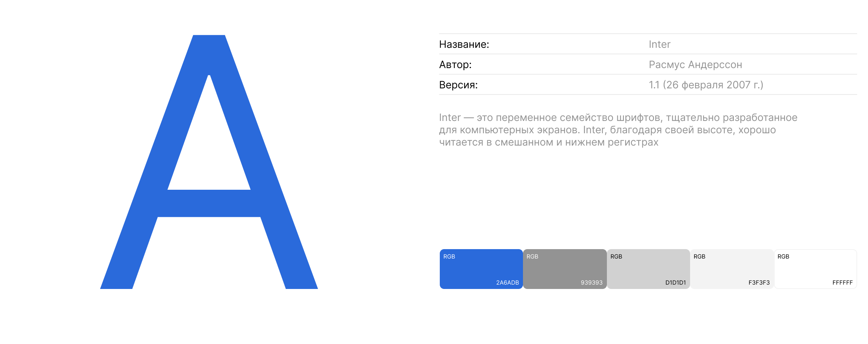The width and height of the screenshot is (868, 344).
Task: Click the "Название:" label
Action: [464, 44]
